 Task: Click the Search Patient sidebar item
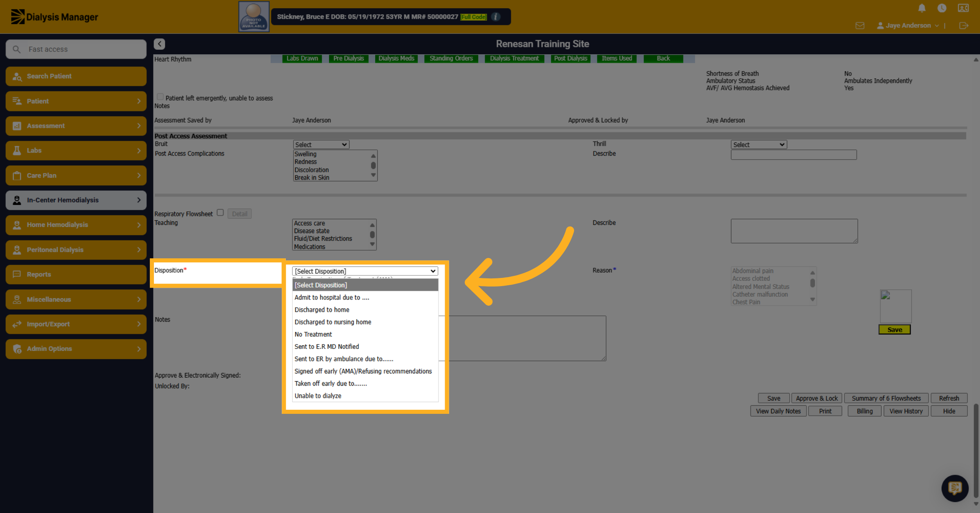(76, 76)
